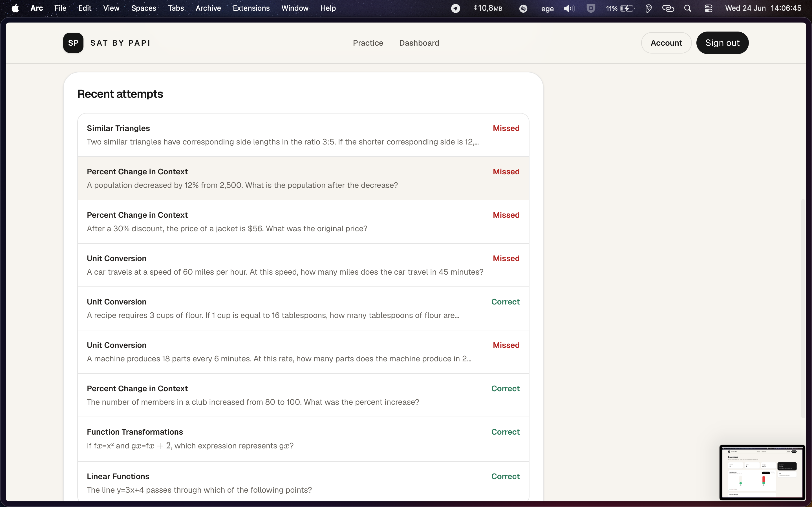Open the Extensions menu
Image resolution: width=812 pixels, height=507 pixels.
point(251,8)
